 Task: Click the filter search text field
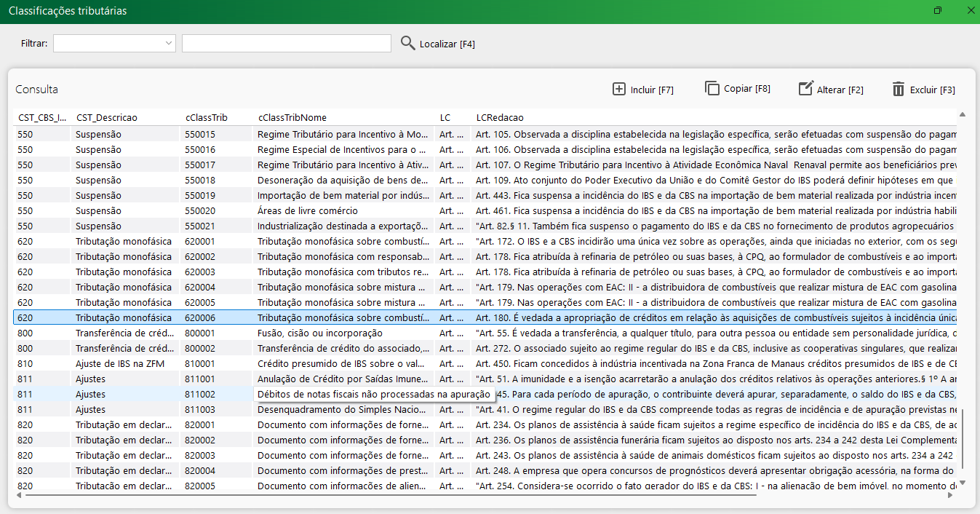pos(286,44)
